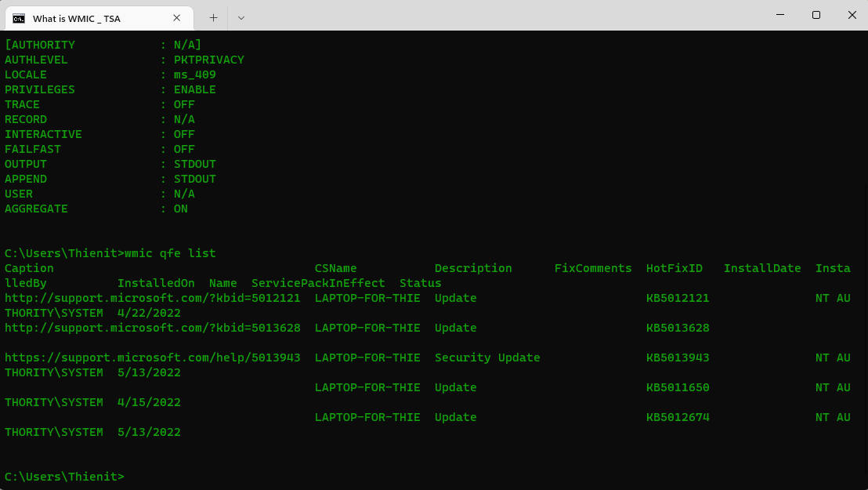Close the terminal window
The image size is (868, 490).
click(852, 15)
